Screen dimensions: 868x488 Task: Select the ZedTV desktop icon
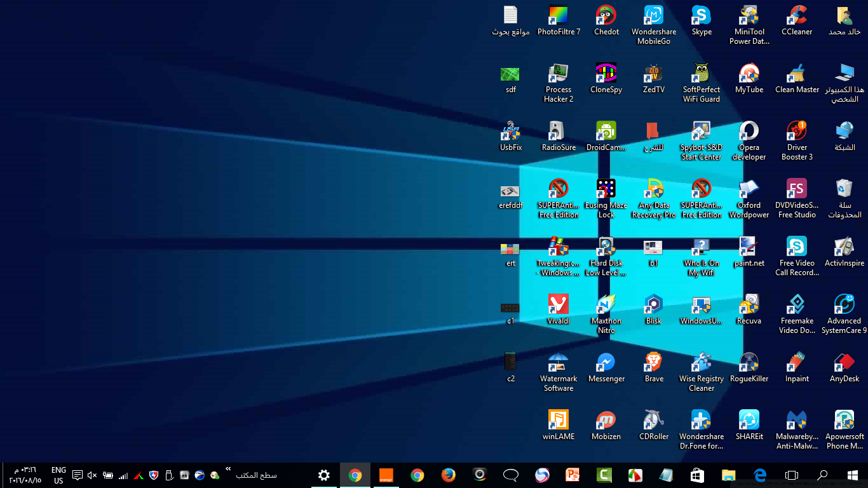(654, 79)
